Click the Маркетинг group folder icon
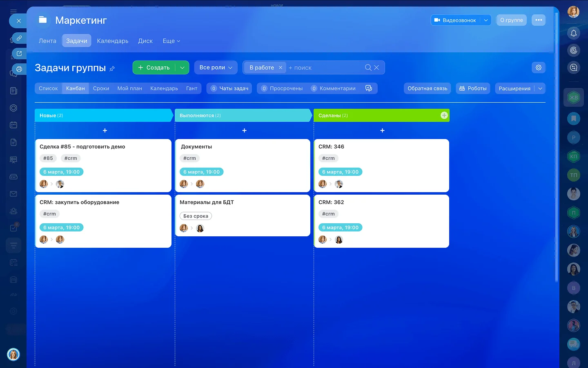Viewport: 588px width, 368px height. pos(43,20)
